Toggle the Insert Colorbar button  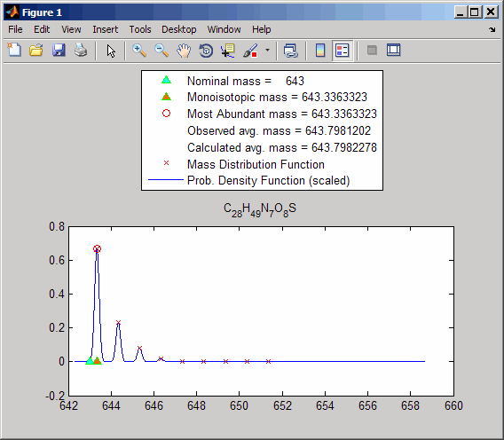point(320,51)
